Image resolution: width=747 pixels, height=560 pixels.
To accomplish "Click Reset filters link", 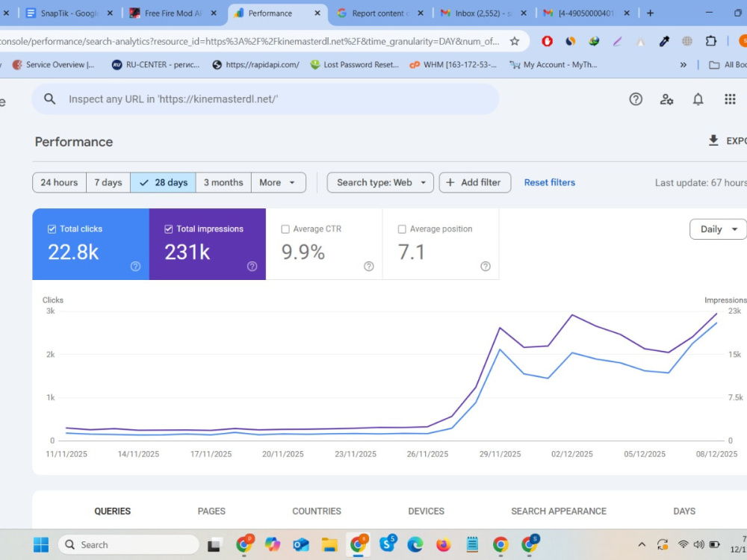I will point(549,182).
